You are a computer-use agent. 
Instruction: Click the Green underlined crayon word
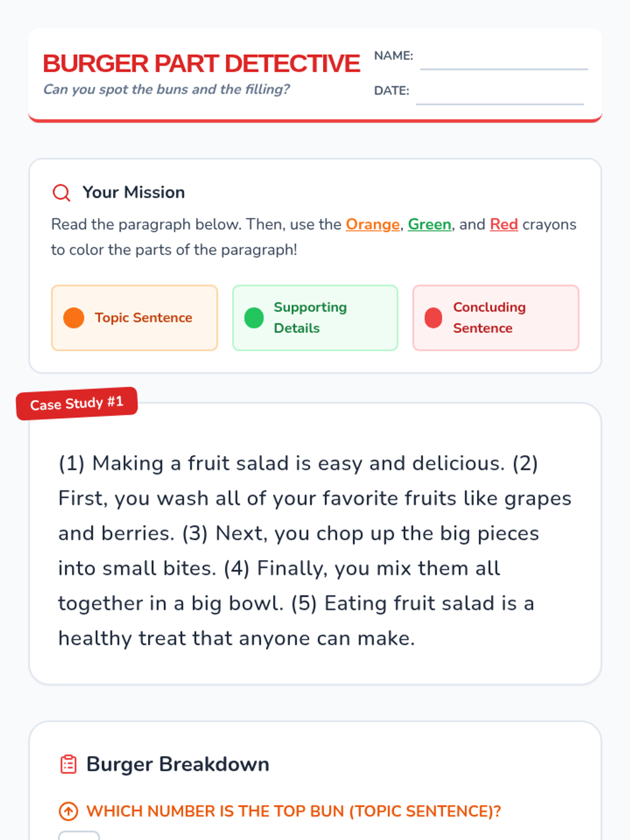(429, 225)
